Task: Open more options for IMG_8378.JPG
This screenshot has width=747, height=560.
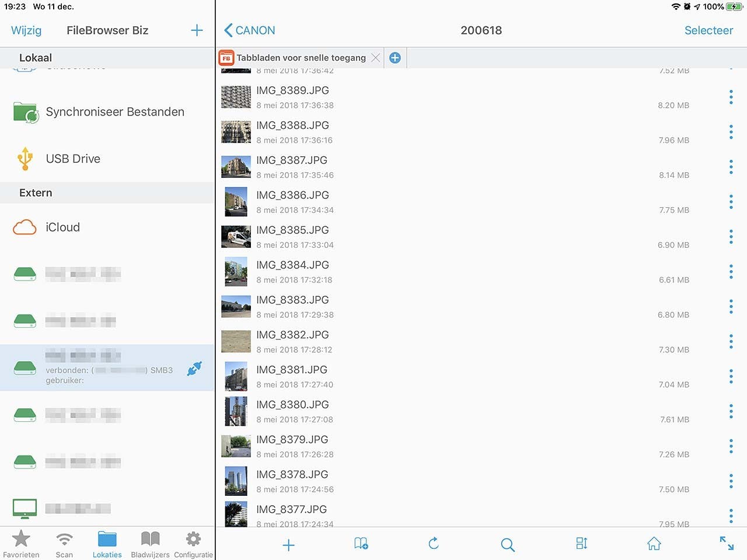Action: (731, 481)
